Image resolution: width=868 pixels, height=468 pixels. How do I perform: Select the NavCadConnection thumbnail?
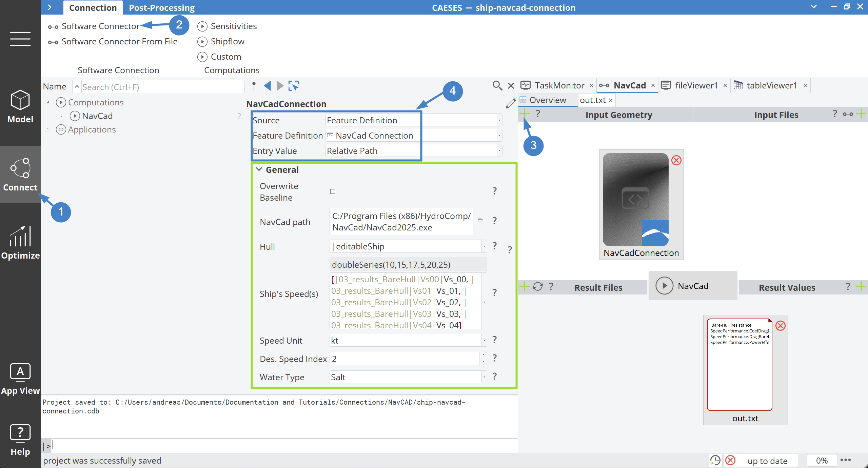[x=636, y=200]
